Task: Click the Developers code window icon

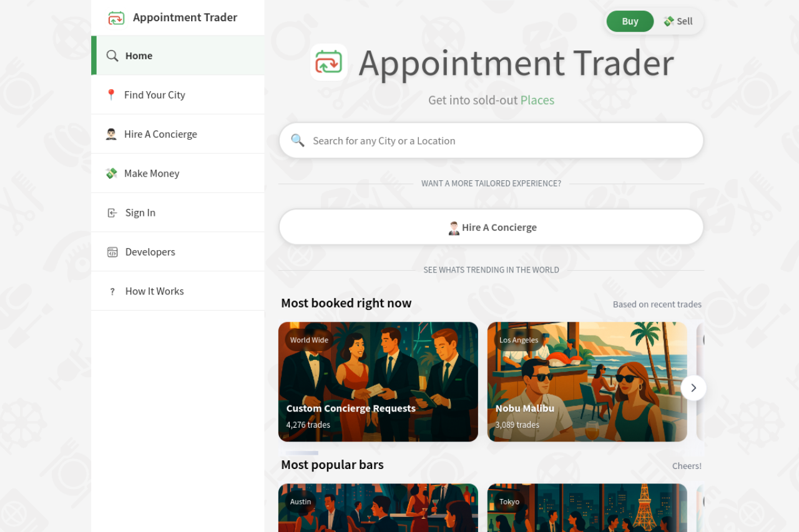Action: tap(112, 252)
